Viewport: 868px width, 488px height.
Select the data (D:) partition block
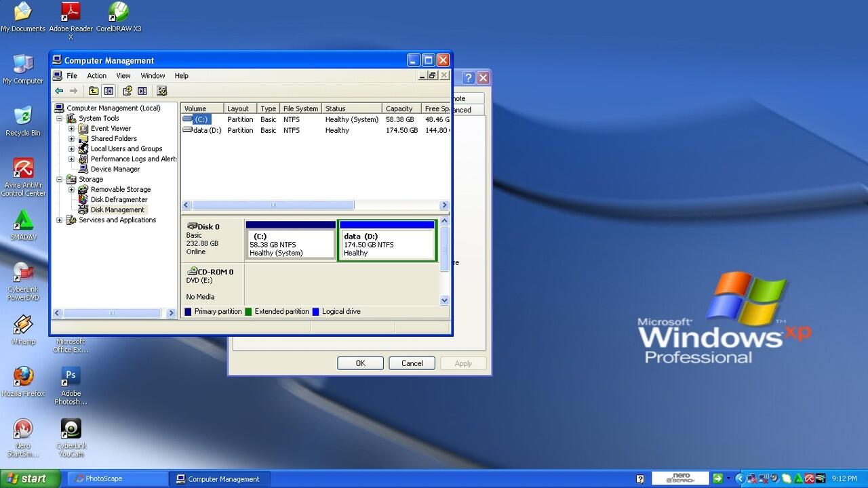click(387, 241)
